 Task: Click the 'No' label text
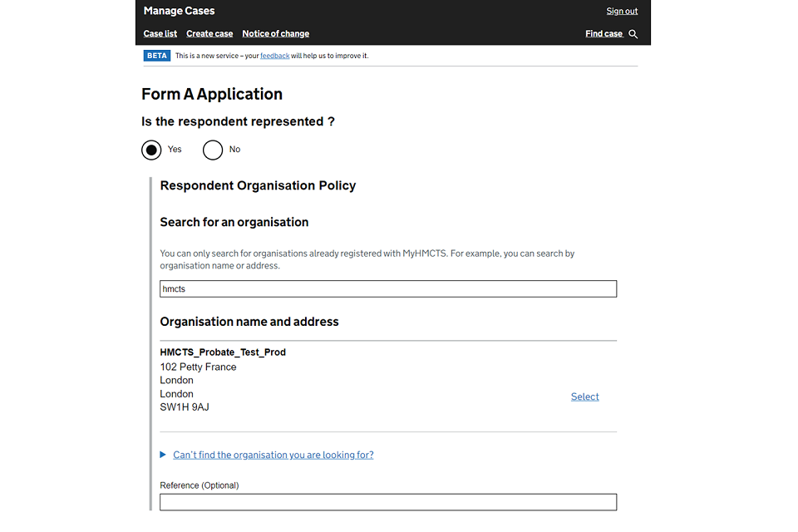click(x=234, y=150)
